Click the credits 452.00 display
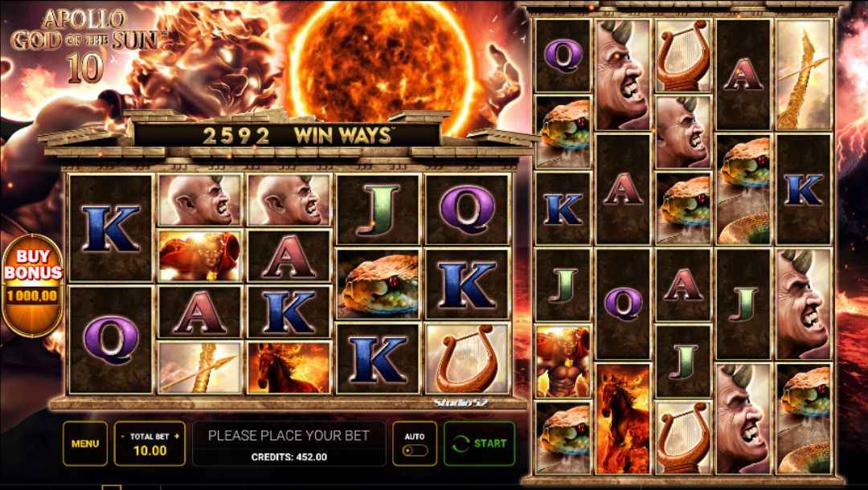The image size is (868, 490). coord(289,457)
